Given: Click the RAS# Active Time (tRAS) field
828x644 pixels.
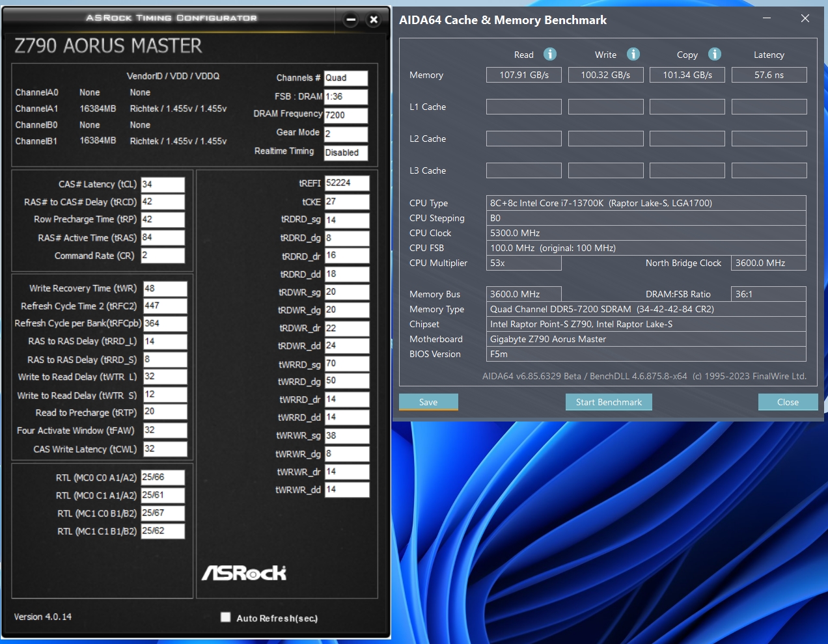Looking at the screenshot, I should point(163,237).
